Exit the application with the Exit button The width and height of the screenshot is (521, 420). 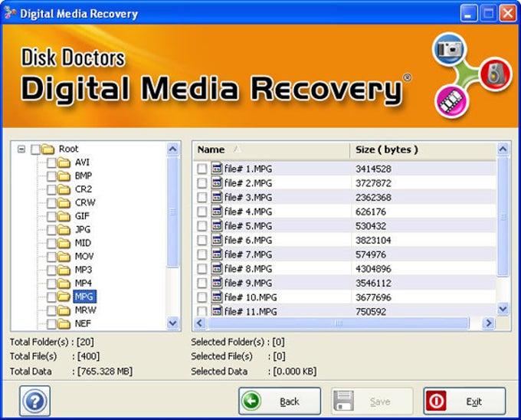(x=464, y=401)
